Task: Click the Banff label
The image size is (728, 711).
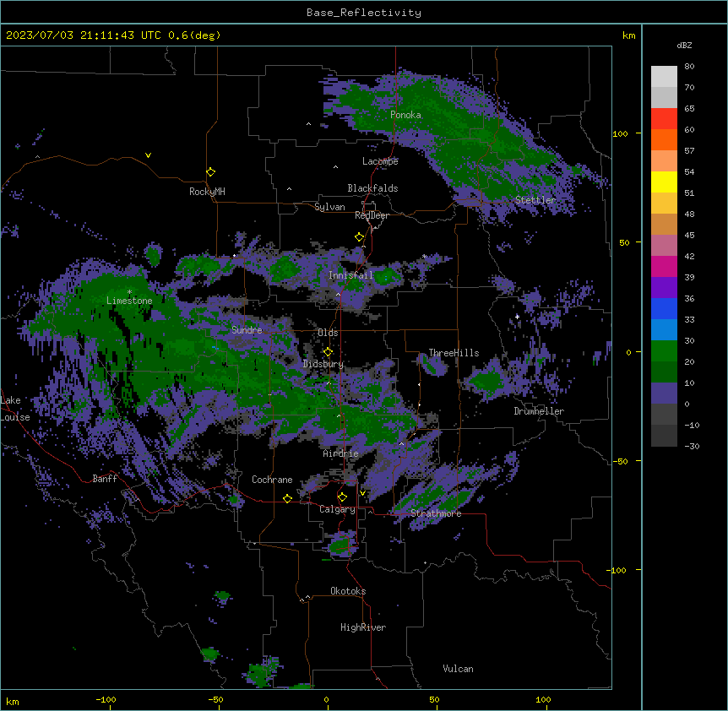Action: 105,479
